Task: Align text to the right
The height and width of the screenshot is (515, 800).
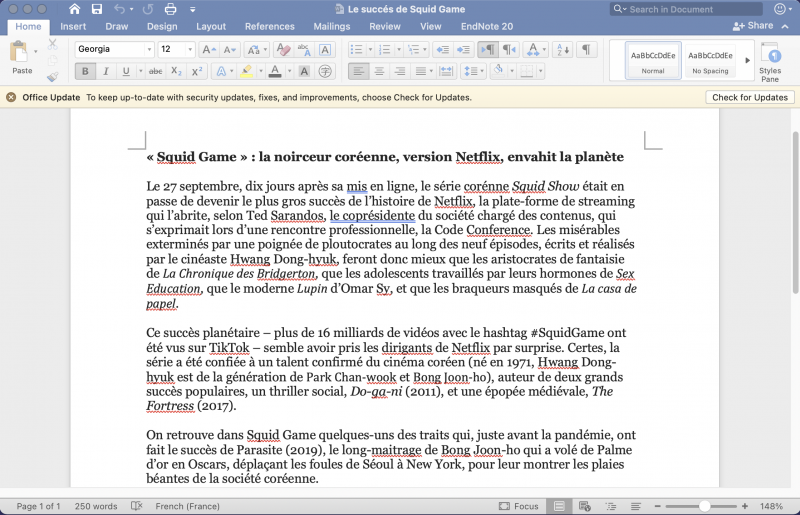Action: coord(400,71)
